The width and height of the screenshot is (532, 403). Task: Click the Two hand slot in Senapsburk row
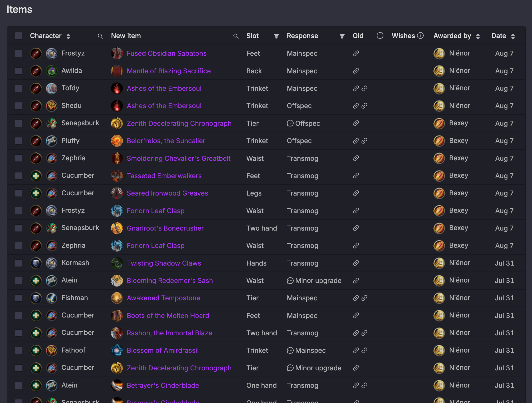(261, 228)
